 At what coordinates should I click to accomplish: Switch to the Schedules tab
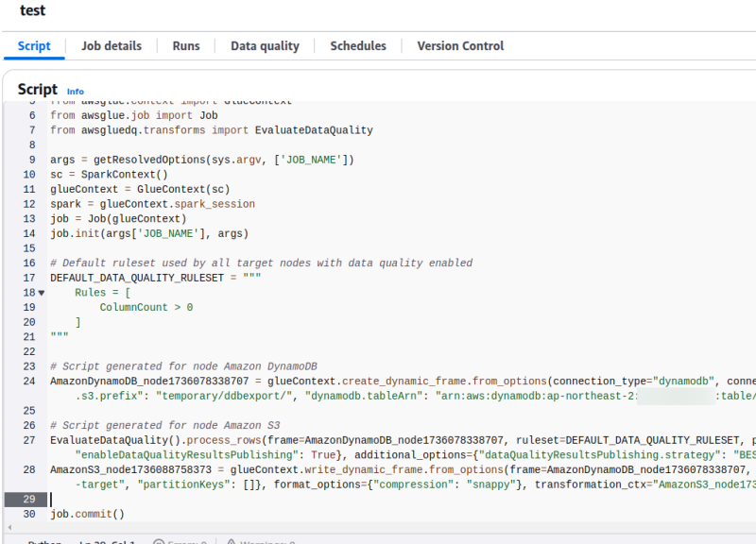358,45
